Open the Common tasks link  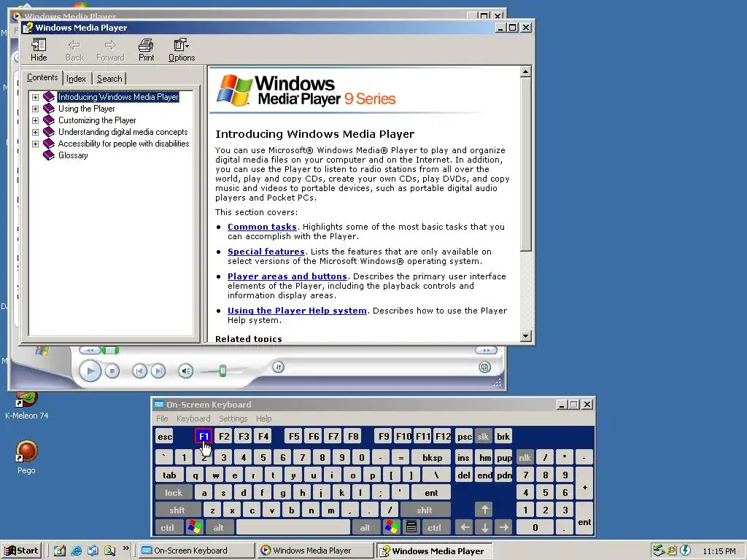coord(262,227)
